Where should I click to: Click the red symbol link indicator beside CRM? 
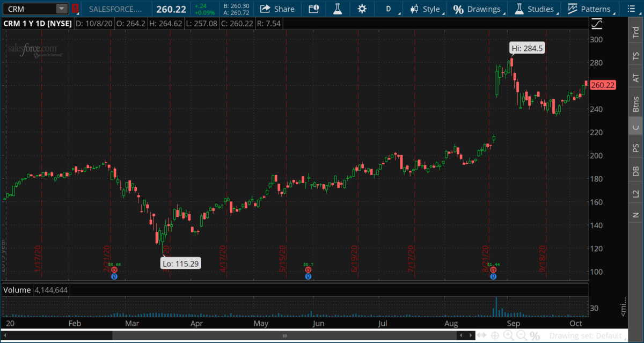75,9
